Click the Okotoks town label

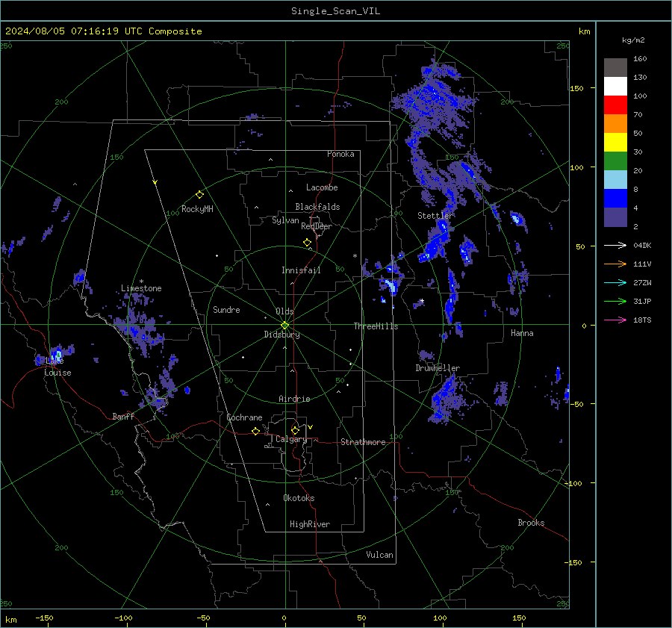pyautogui.click(x=299, y=498)
